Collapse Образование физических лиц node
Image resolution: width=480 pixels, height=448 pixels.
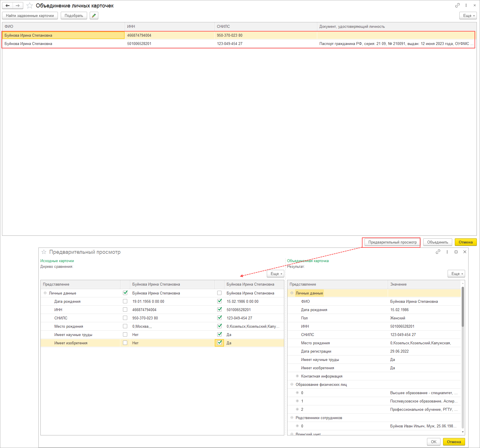292,384
